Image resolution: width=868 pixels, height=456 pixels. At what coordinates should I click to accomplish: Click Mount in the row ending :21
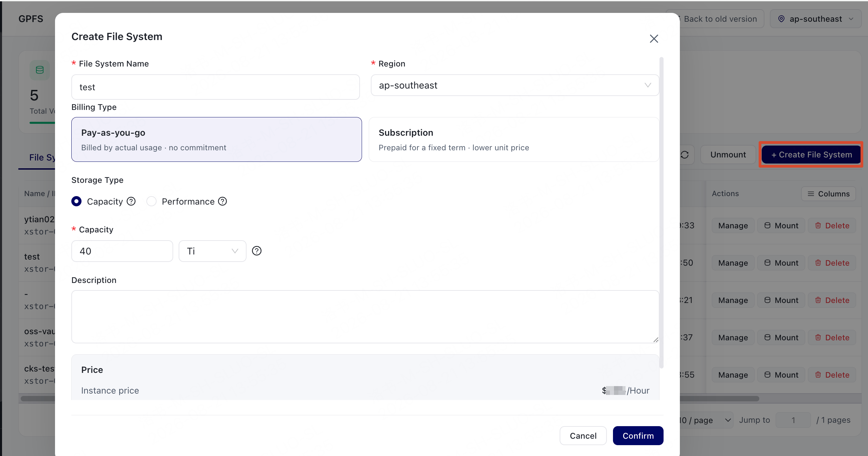coord(781,300)
